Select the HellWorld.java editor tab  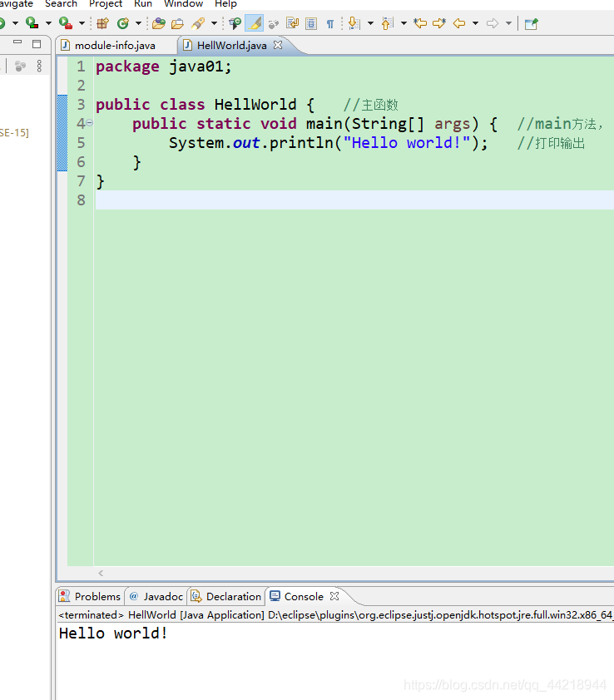click(232, 46)
